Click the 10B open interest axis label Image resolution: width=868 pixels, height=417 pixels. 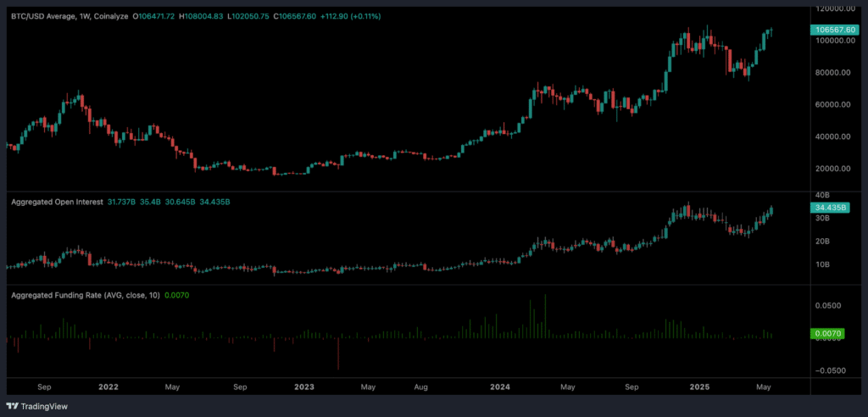coord(823,264)
